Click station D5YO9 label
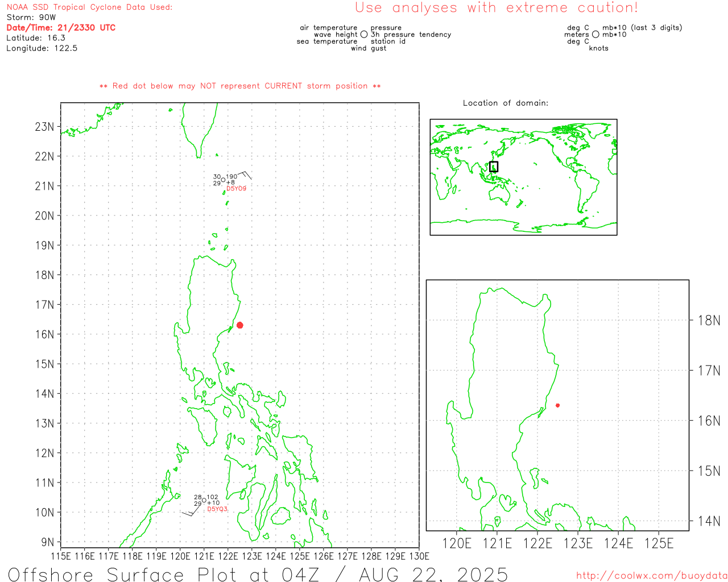The width and height of the screenshot is (728, 582). pyautogui.click(x=237, y=189)
